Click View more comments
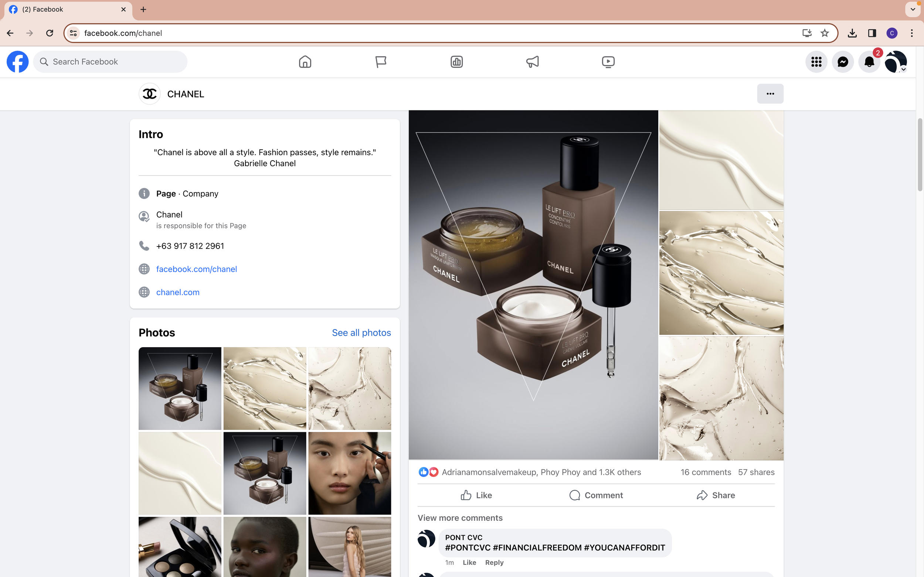Image resolution: width=924 pixels, height=577 pixels. click(460, 518)
